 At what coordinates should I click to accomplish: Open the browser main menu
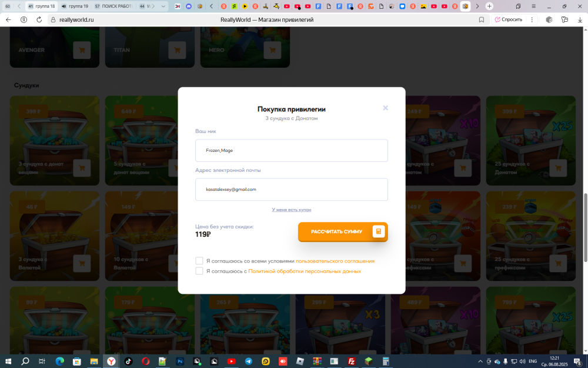tap(533, 6)
